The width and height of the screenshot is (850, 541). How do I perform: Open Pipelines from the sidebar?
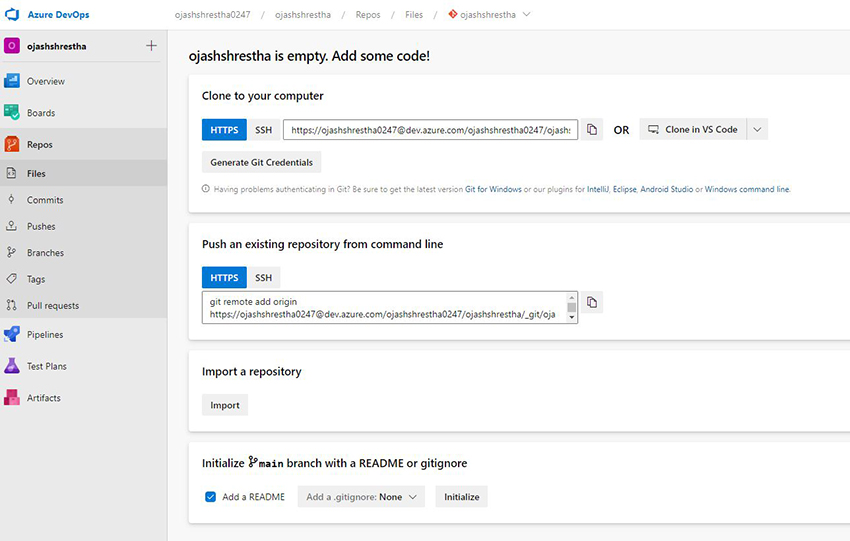pyautogui.click(x=45, y=335)
